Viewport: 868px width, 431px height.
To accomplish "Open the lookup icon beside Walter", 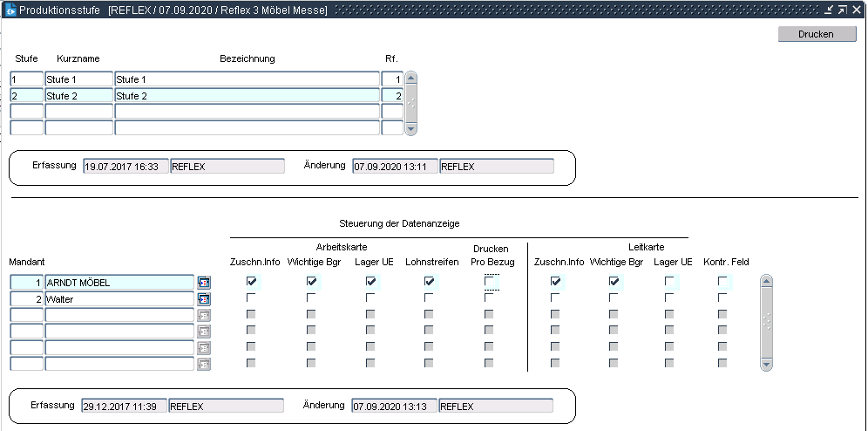I will click(204, 298).
